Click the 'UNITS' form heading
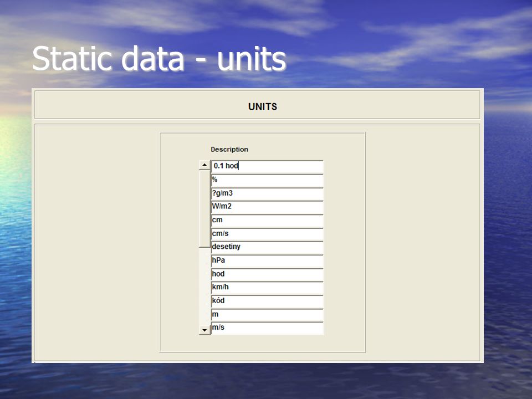The image size is (532, 399). click(x=263, y=106)
